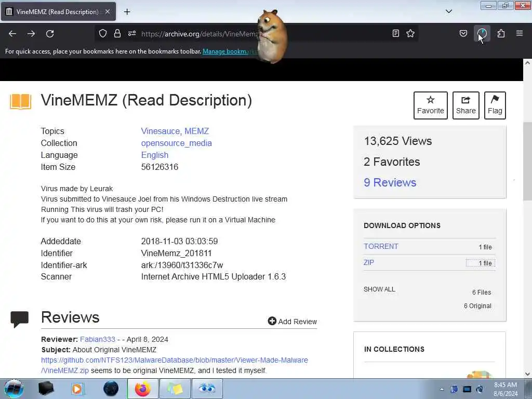
Task: Download the TORRENT option
Action: 381,246
